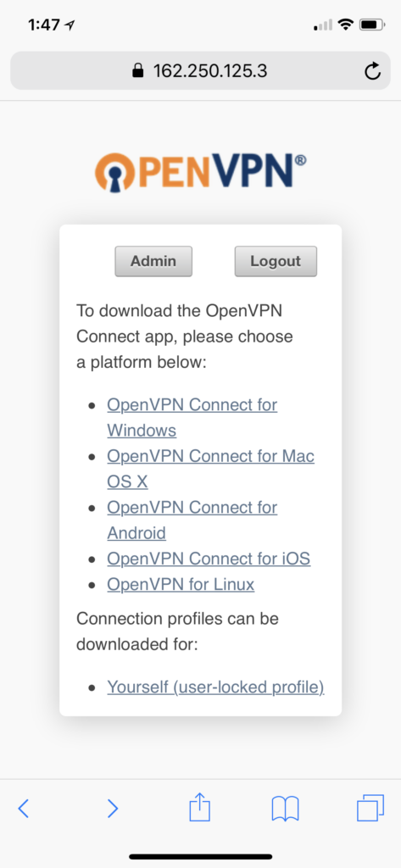Open OpenVPN Connect for Mac OS X link

(210, 469)
